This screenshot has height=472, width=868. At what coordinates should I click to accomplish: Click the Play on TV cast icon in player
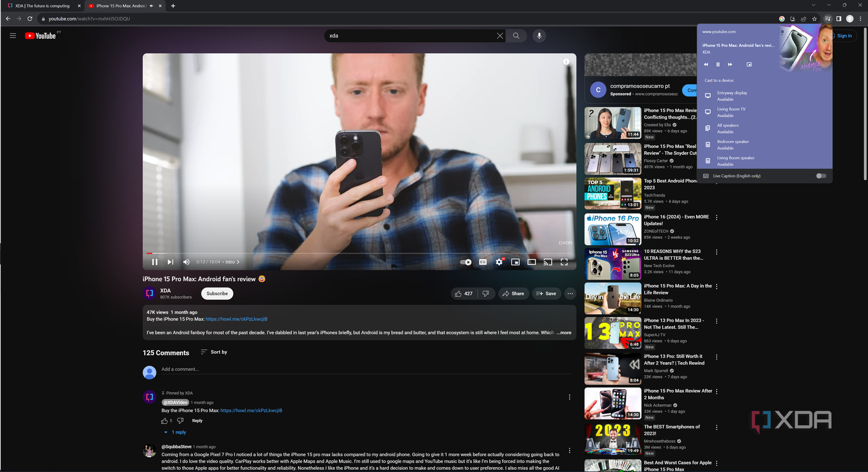tap(547, 262)
